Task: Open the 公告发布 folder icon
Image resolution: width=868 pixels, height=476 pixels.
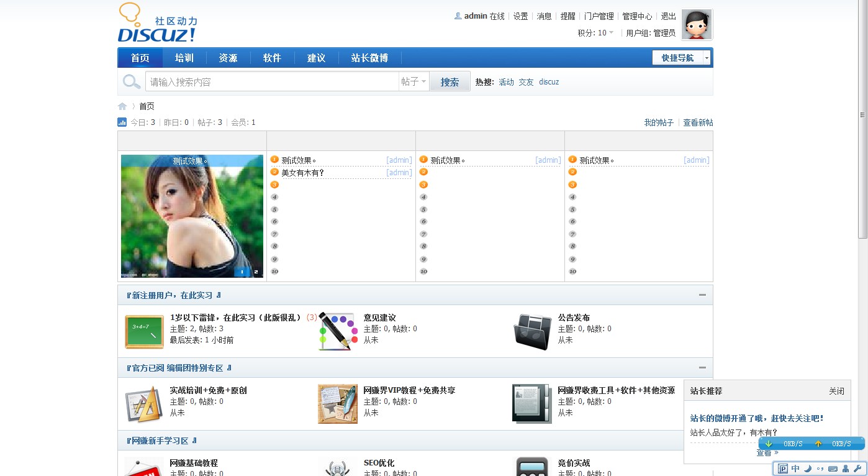Action: (x=532, y=332)
